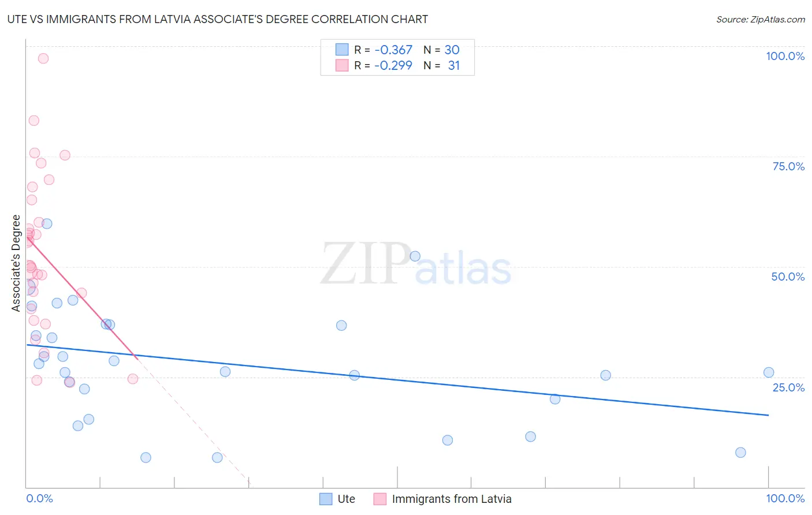Click the Associate's Degree axis title

[16, 263]
